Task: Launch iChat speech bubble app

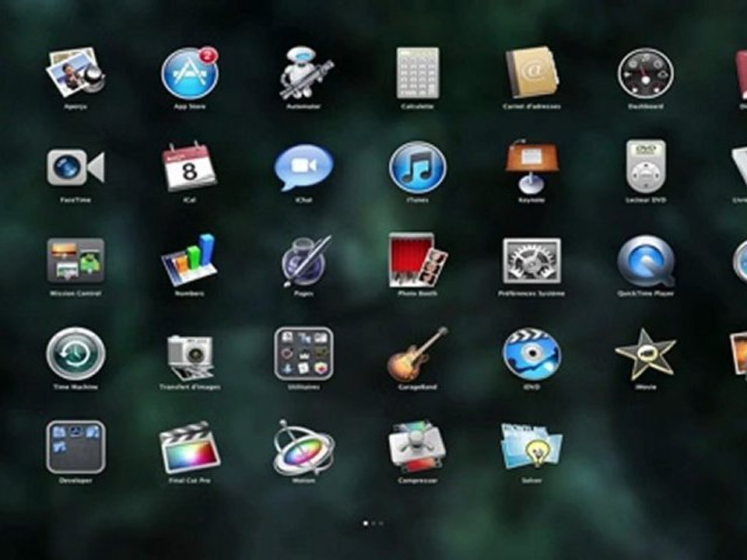Action: click(304, 168)
